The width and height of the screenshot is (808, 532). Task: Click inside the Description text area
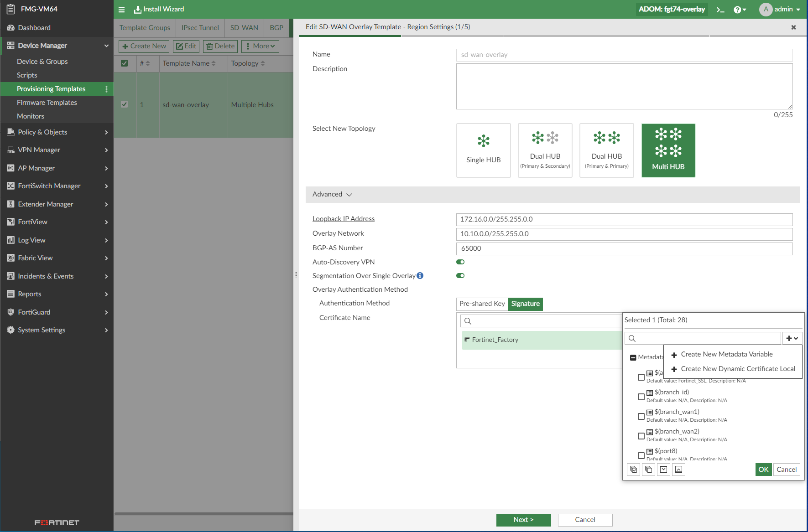point(624,87)
